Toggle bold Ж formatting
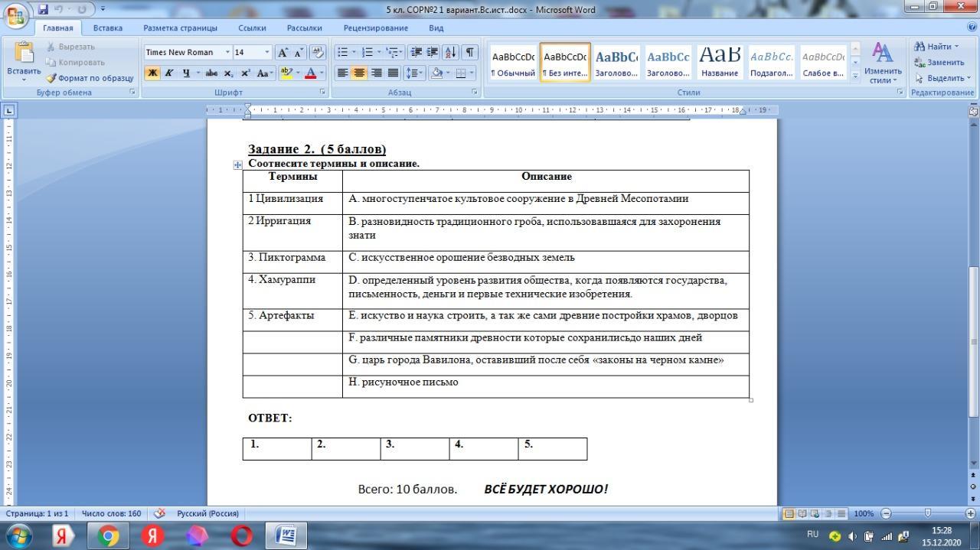The height and width of the screenshot is (550, 980). pos(152,73)
